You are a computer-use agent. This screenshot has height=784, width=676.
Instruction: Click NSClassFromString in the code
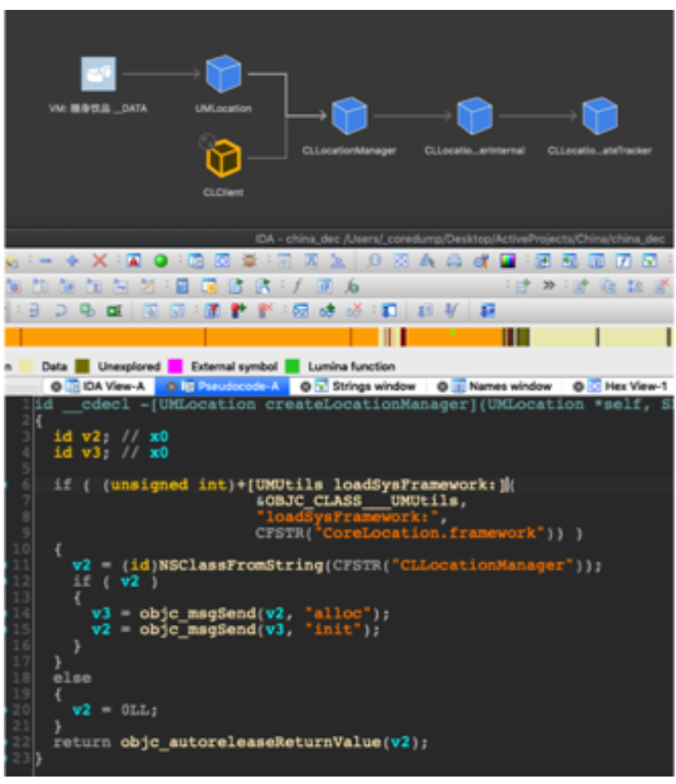click(x=241, y=565)
